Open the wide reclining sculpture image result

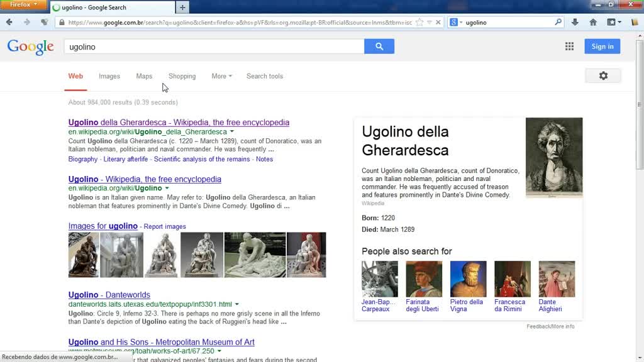click(x=255, y=255)
